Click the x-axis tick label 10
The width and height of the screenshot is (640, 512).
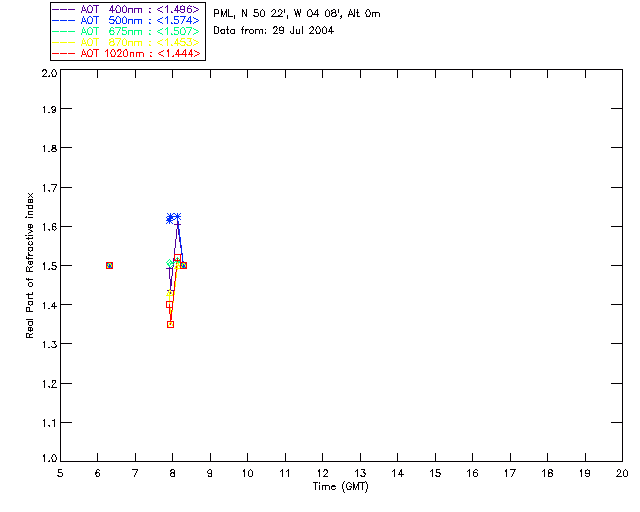click(x=247, y=473)
